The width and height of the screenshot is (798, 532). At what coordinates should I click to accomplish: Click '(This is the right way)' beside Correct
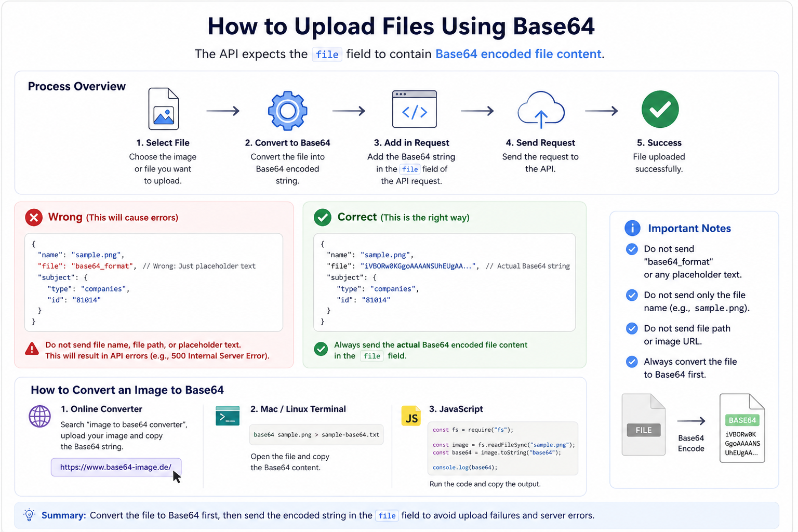point(425,218)
